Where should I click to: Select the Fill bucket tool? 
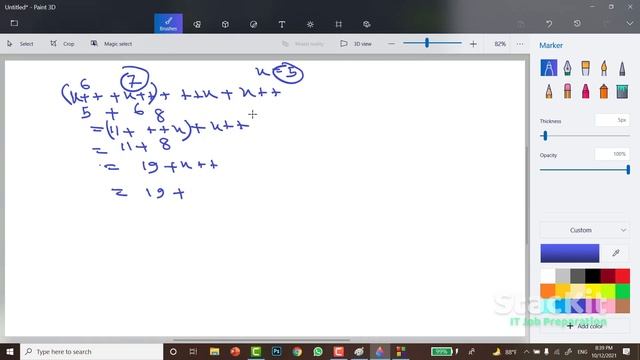(622, 91)
